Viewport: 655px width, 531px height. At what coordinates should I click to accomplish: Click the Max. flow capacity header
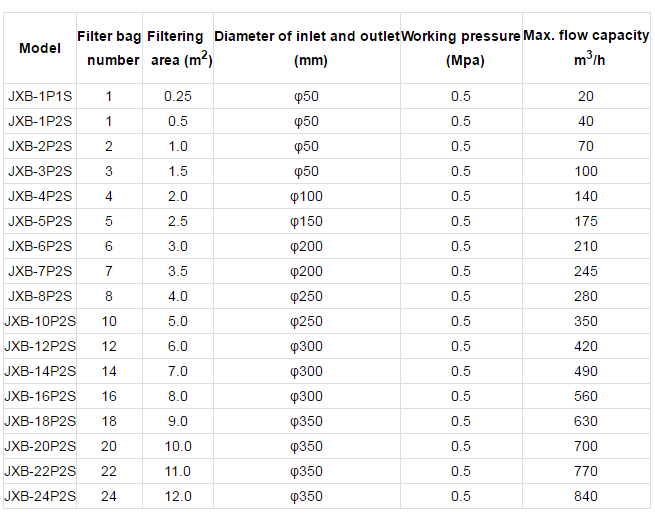point(586,48)
